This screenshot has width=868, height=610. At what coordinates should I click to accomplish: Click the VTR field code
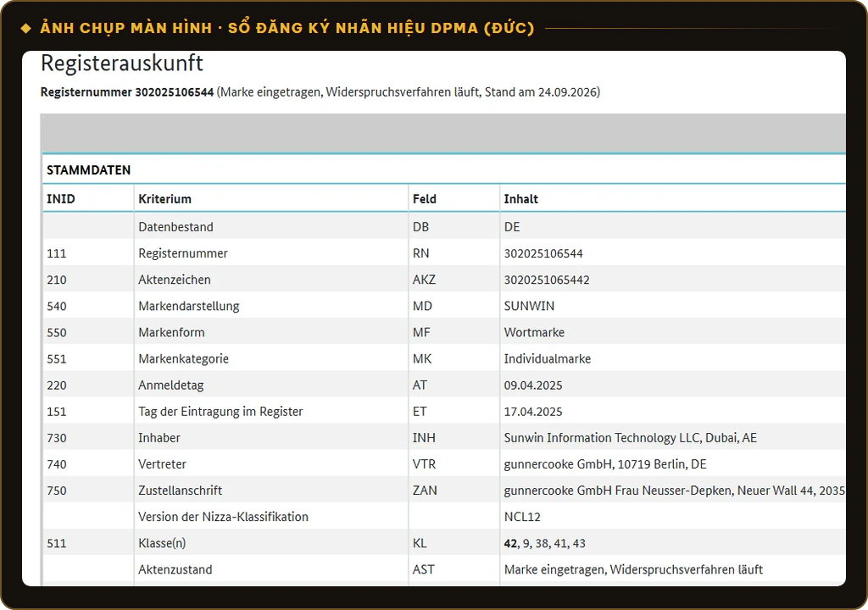(x=424, y=464)
